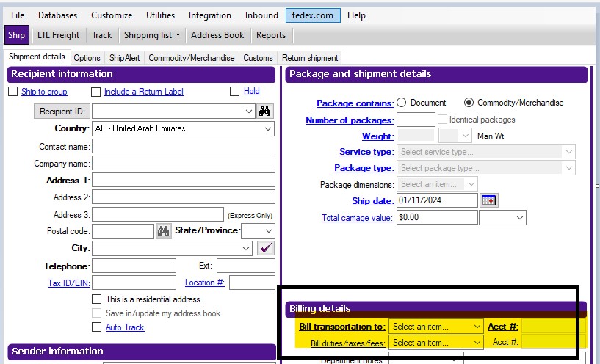Click the Company name input field
Screen dimensions: 600x364
point(183,164)
